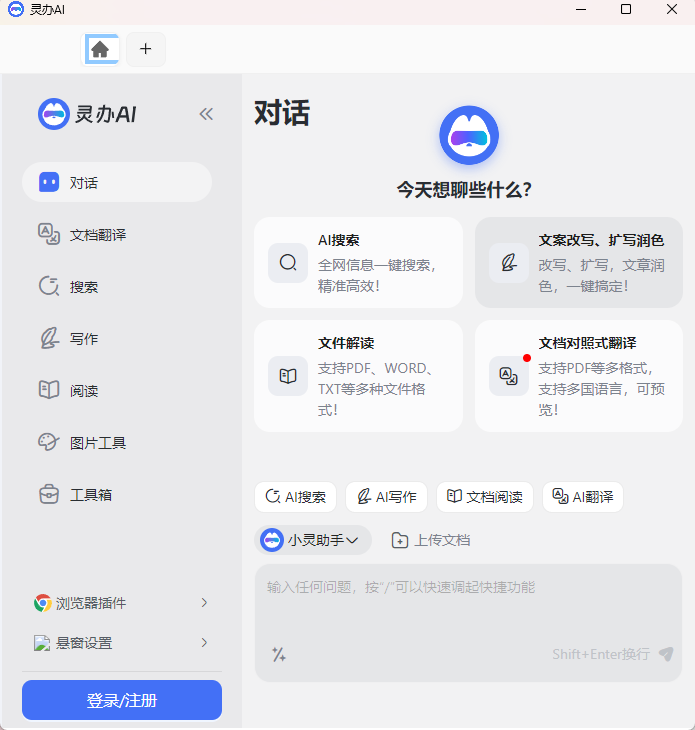This screenshot has height=730, width=695.
Task: Click the paper plane send icon
Action: pyautogui.click(x=666, y=654)
